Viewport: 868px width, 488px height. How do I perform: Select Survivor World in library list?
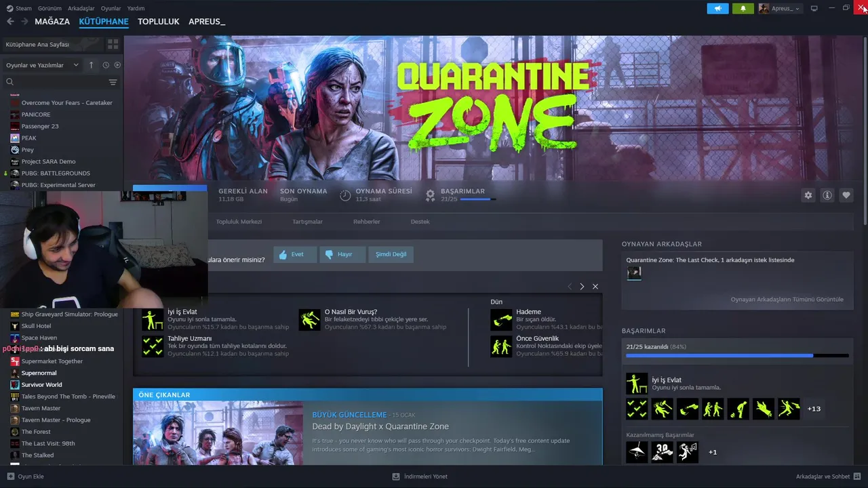41,385
